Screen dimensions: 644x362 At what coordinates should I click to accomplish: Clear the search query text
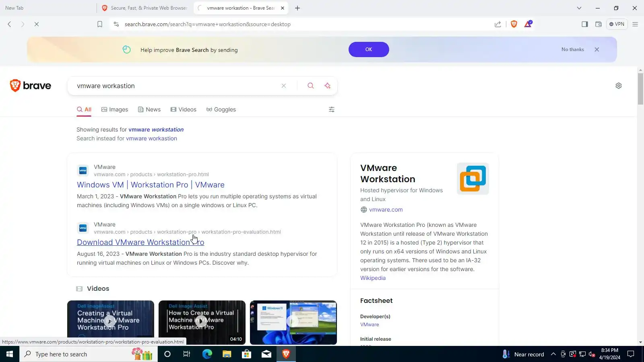(284, 86)
